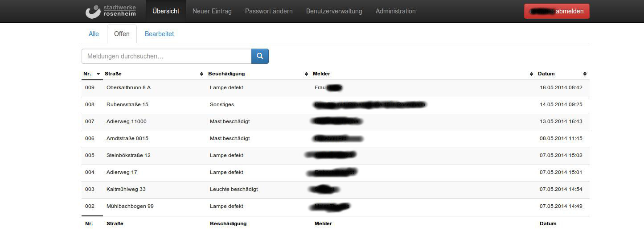Screen dimensions: 644x240
Task: Go to Benutzerverwaltung
Action: [334, 11]
